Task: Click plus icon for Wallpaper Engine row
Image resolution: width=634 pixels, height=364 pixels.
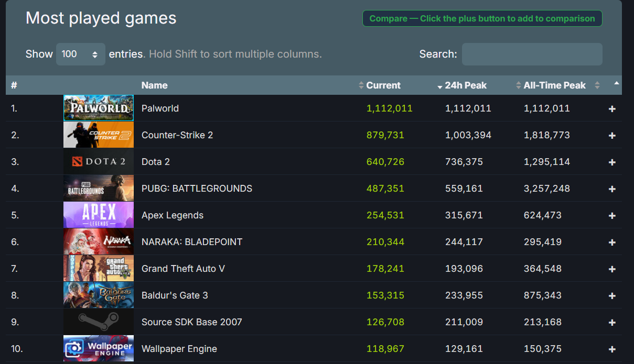Action: [612, 349]
